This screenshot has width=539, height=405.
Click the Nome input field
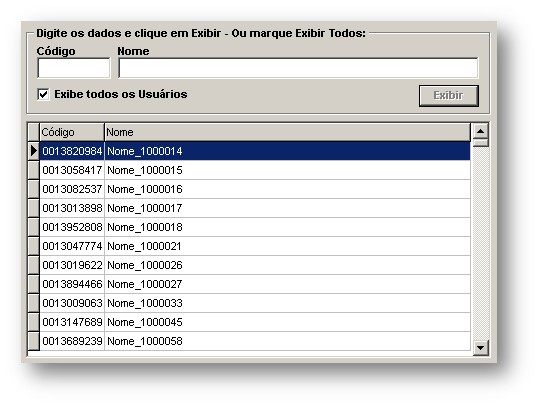click(298, 68)
